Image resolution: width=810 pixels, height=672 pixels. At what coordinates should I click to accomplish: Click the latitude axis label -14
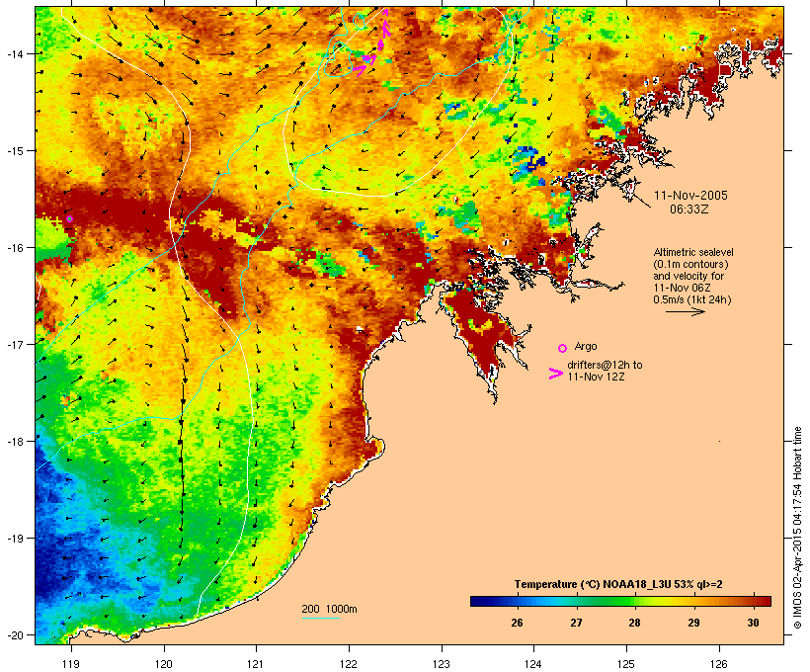tap(15, 53)
